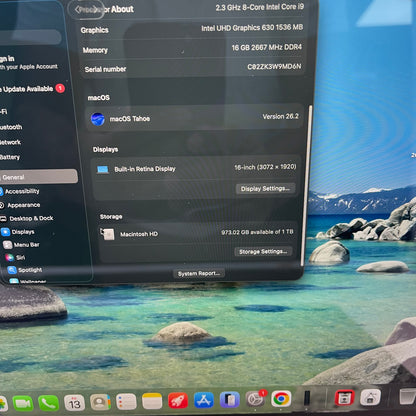Click the macOS Tahoe icon
The image size is (416, 416).
[x=98, y=119]
